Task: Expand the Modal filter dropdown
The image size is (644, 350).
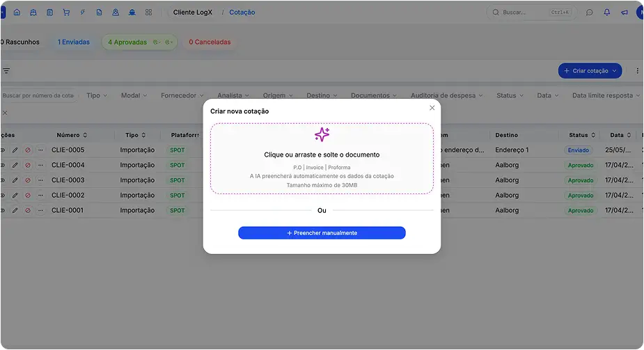Action: click(x=134, y=95)
